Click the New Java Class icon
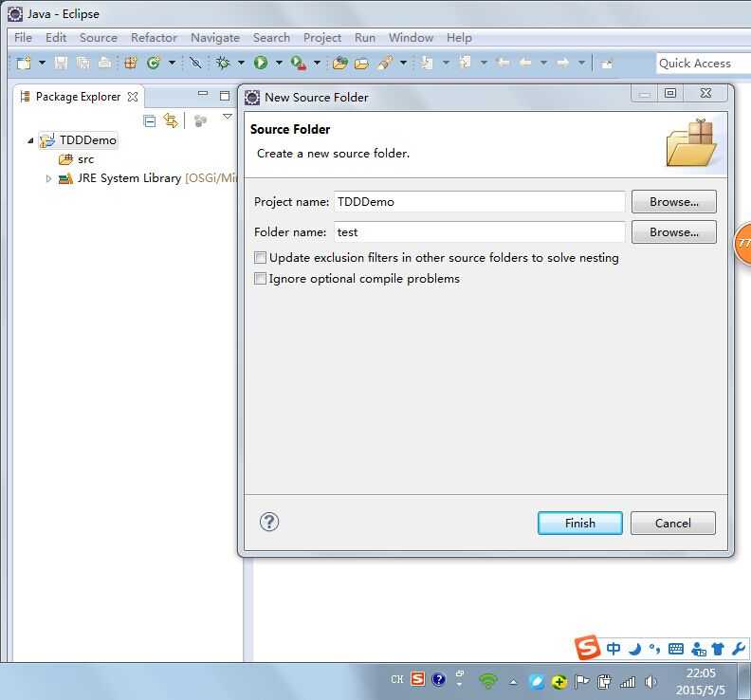The width and height of the screenshot is (751, 700). point(154,63)
